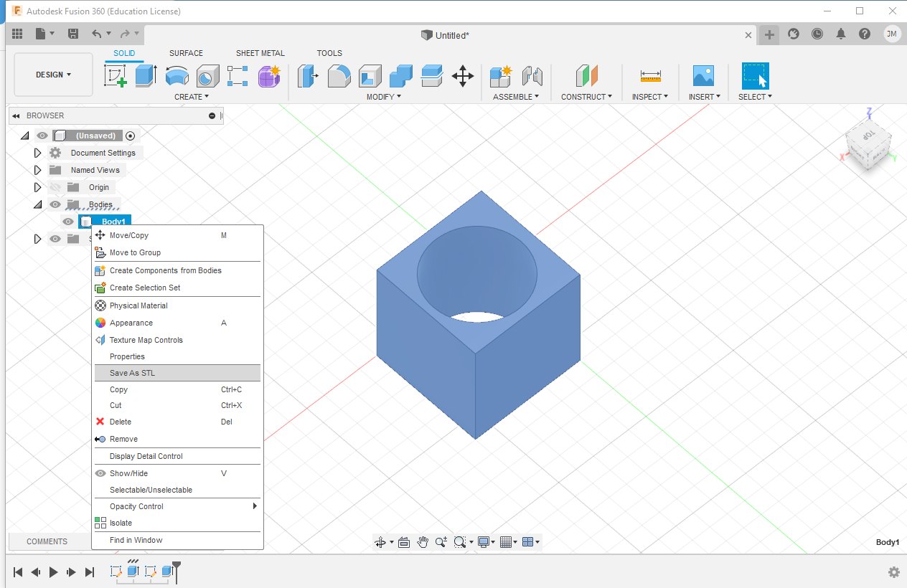Open the INSPECT dropdown menu
Screen dimensions: 907x588
650,97
